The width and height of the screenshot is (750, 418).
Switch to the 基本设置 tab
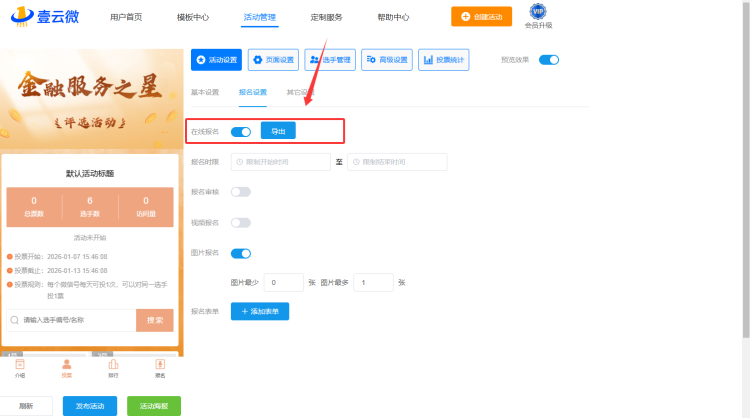point(204,92)
